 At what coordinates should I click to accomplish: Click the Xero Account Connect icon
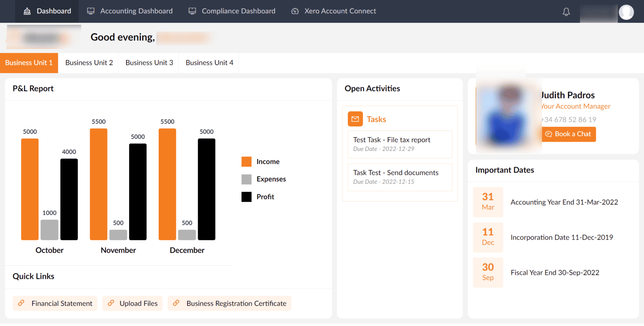(x=295, y=11)
